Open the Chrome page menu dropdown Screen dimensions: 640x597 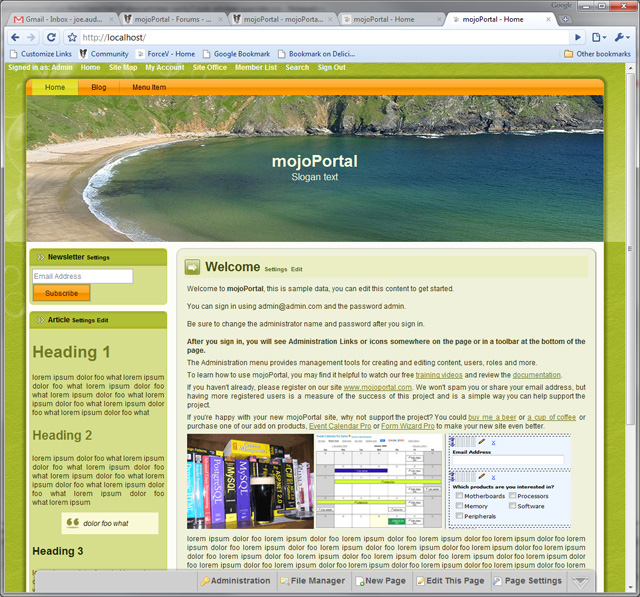click(x=598, y=37)
